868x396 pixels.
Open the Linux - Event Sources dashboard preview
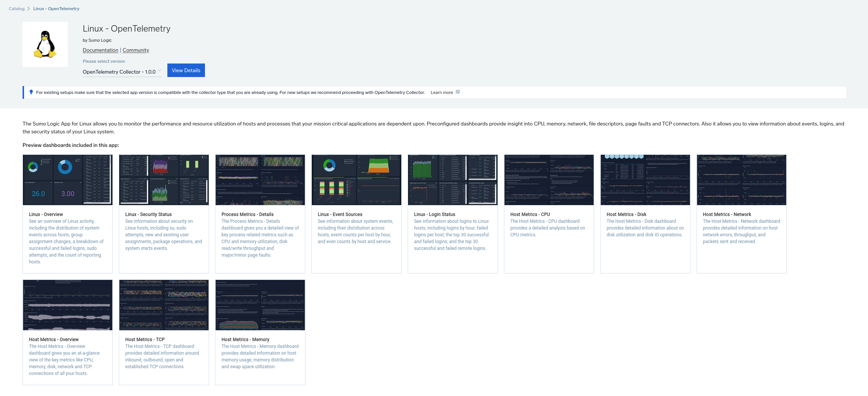pos(356,180)
